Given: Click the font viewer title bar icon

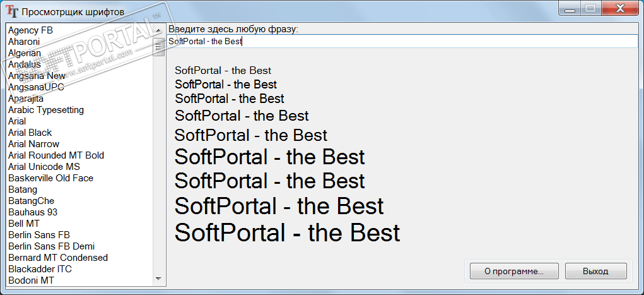Looking at the screenshot, I should pyautogui.click(x=13, y=11).
